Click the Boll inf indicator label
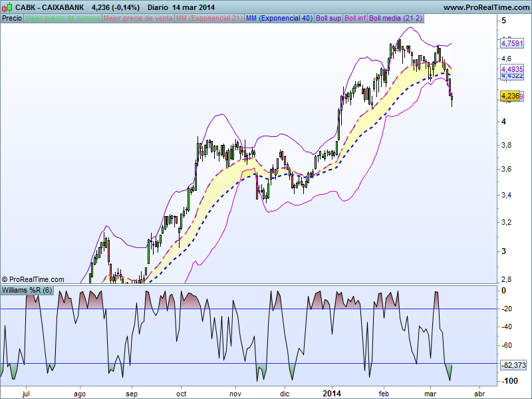This screenshot has height=399, width=532. pyautogui.click(x=356, y=18)
